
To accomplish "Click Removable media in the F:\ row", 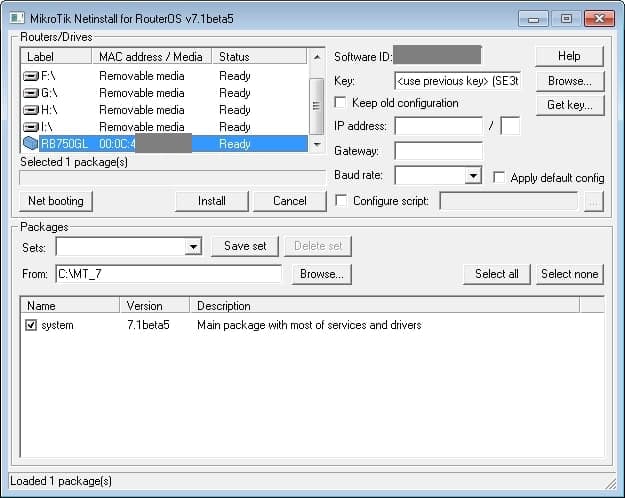I will coord(142,76).
